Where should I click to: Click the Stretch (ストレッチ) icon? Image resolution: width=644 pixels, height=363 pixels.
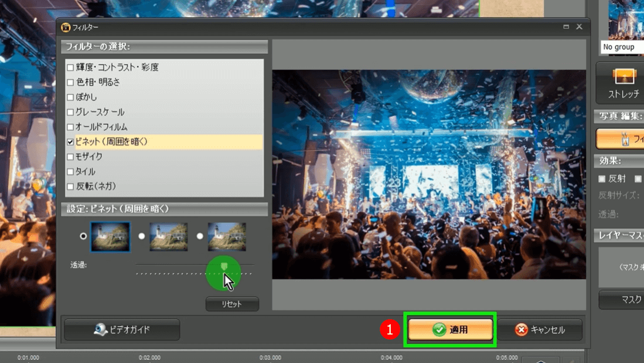(623, 82)
